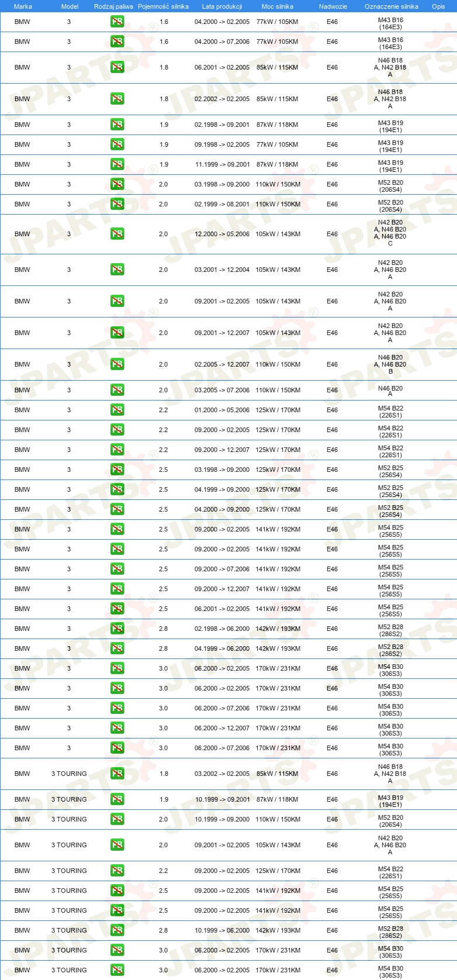The image size is (457, 980).
Task: Click petrol icon in row dated 02.1998 -> 06.2000
Action: (x=117, y=629)
